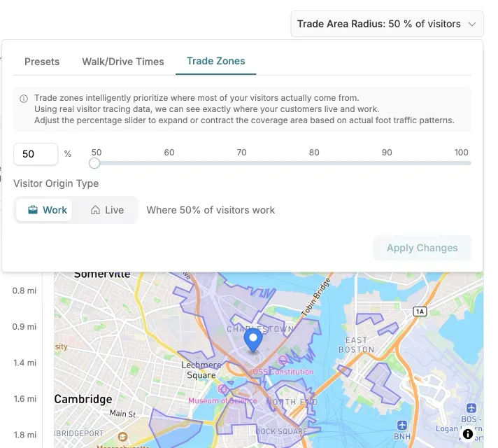Click the USS Constitution landmark icon
The image size is (498, 448).
point(283,360)
